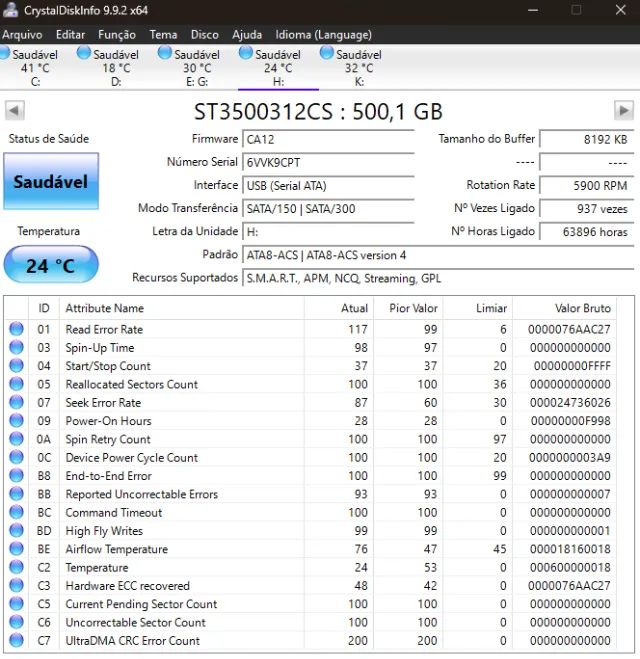Click the status orb for Spin Retry Count

pyautogui.click(x=16, y=439)
